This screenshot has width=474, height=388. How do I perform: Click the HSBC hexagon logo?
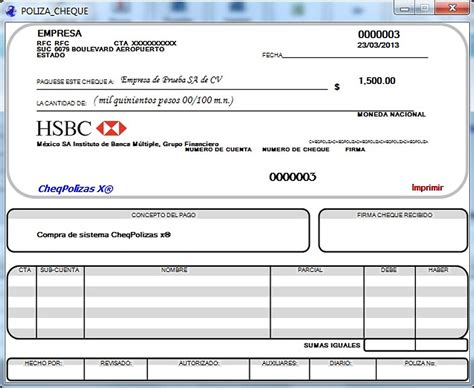(111, 128)
